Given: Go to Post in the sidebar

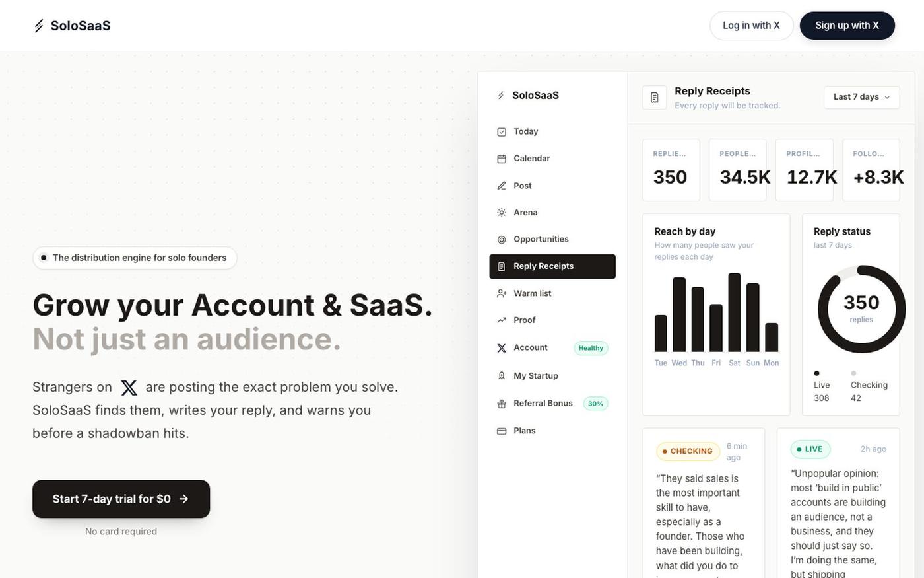Looking at the screenshot, I should [x=552, y=186].
